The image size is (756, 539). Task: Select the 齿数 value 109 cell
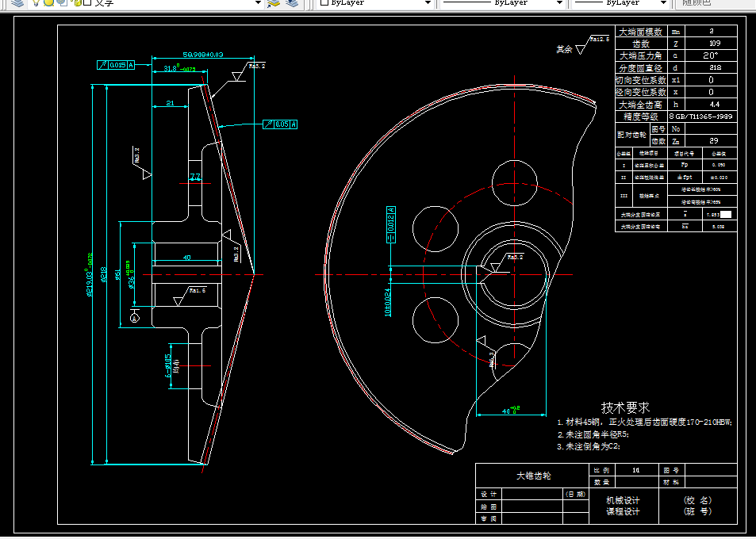point(712,44)
